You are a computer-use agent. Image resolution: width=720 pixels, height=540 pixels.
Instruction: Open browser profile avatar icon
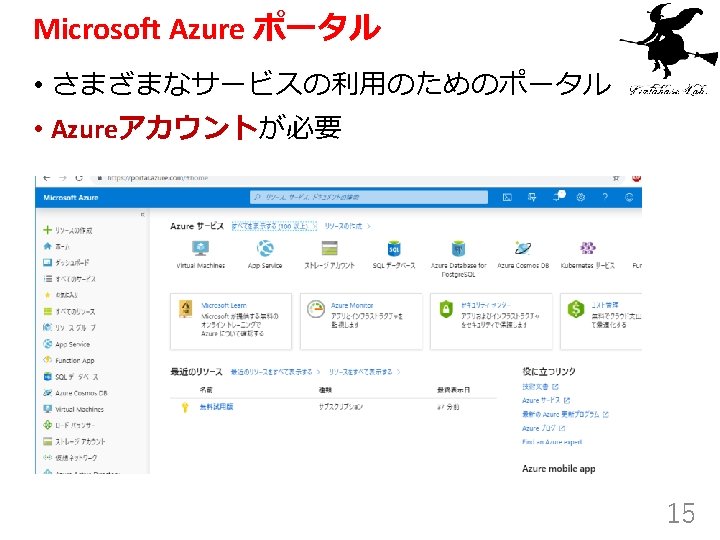pyautogui.click(x=636, y=178)
